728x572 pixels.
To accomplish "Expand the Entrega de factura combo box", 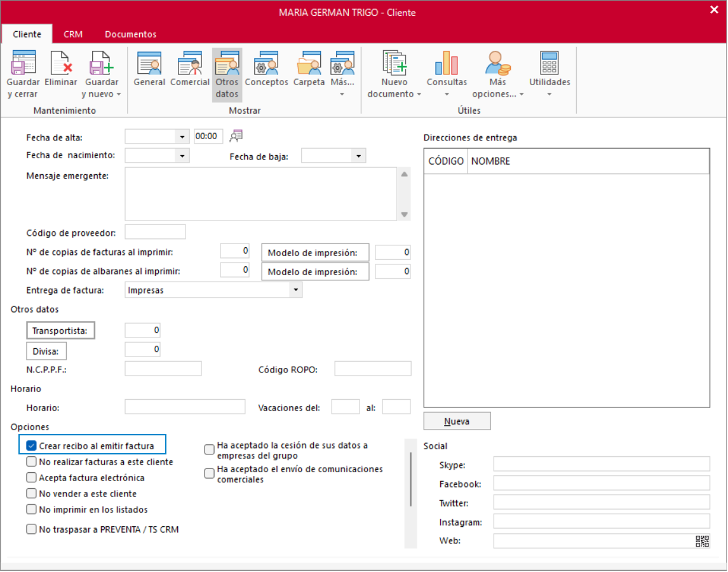I will [296, 290].
